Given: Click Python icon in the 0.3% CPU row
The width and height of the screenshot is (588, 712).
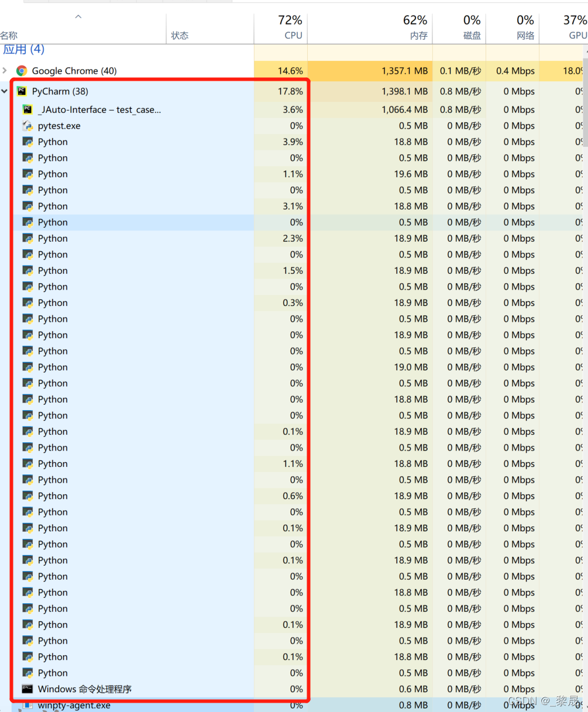Looking at the screenshot, I should tap(27, 302).
